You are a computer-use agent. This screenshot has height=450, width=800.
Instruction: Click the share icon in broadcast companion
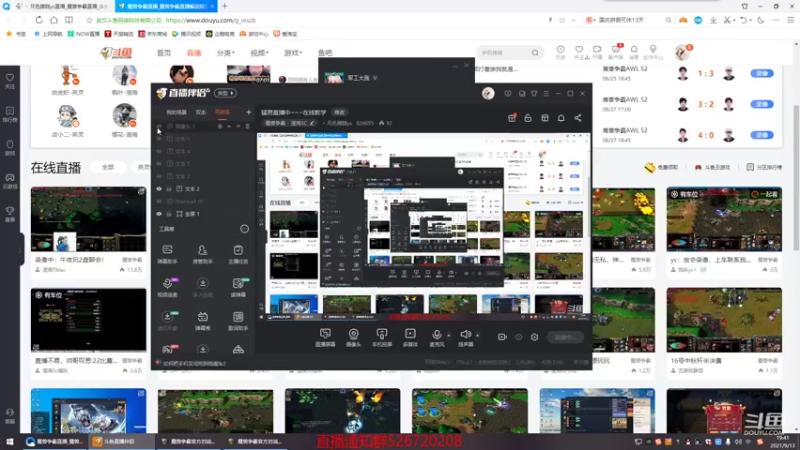[x=578, y=118]
